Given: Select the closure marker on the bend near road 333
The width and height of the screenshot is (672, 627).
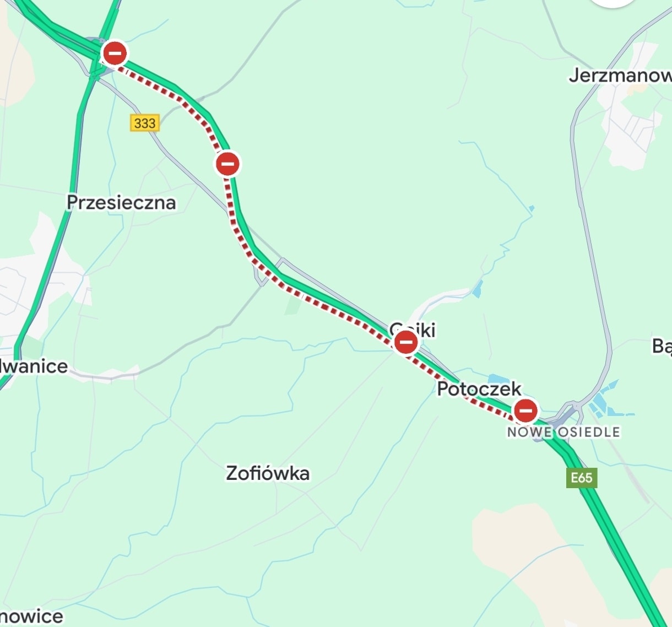Looking at the screenshot, I should pyautogui.click(x=227, y=164).
